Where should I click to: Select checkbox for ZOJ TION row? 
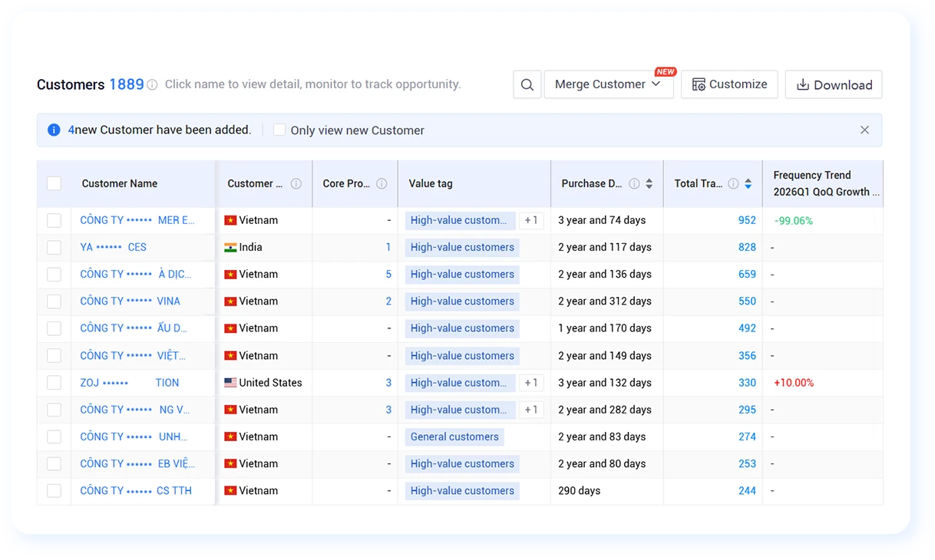pos(54,383)
